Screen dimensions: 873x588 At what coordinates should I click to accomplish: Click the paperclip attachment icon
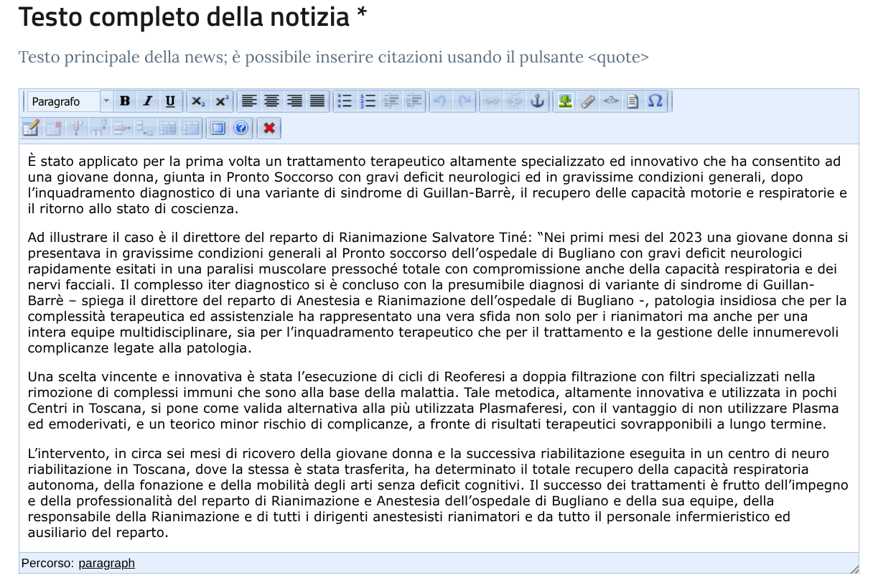pos(588,101)
